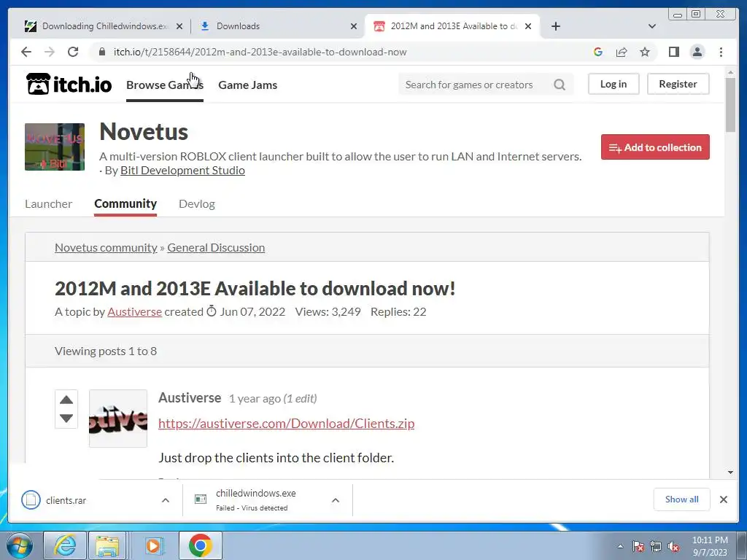Click the Action Center flag icon
Viewport: 747px width, 560px height.
click(638, 547)
